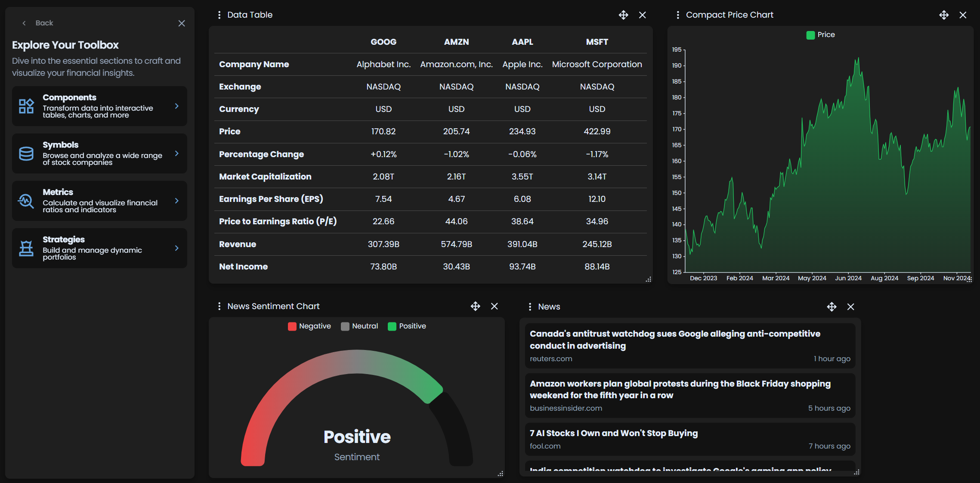
Task: Close the Explore Your Toolbox panel
Action: [x=182, y=23]
